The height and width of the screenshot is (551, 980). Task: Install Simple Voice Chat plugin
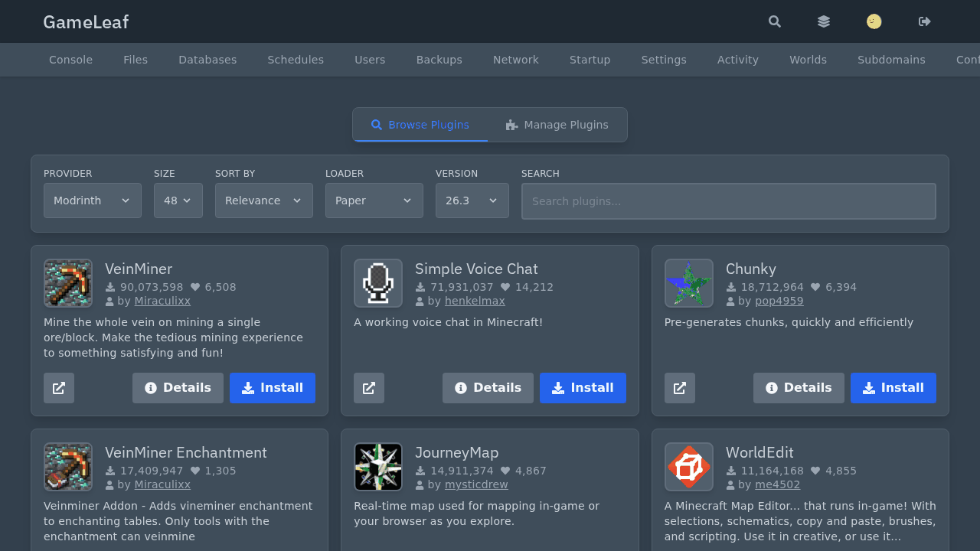click(x=583, y=388)
